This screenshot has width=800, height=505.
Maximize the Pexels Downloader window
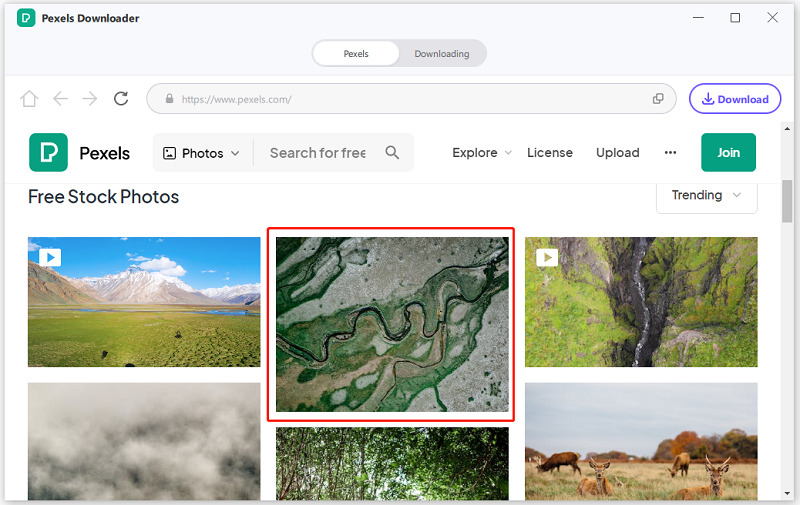[x=735, y=18]
